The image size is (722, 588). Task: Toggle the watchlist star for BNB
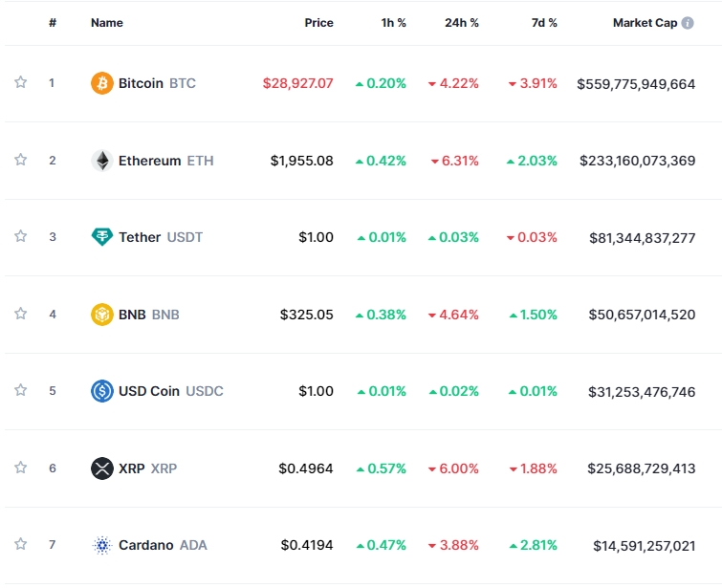pos(20,314)
